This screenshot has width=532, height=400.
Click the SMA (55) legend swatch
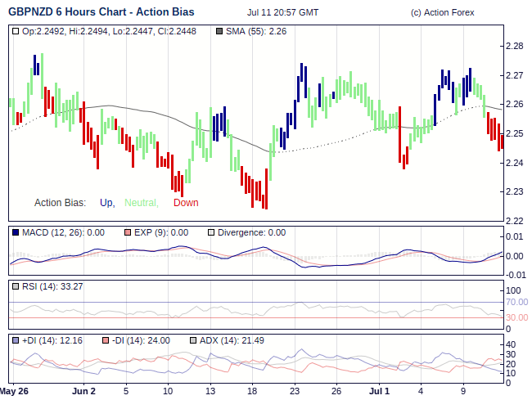tap(218, 31)
